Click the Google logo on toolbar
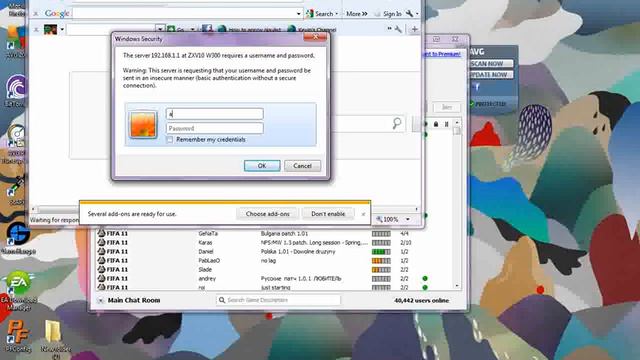 tap(57, 13)
